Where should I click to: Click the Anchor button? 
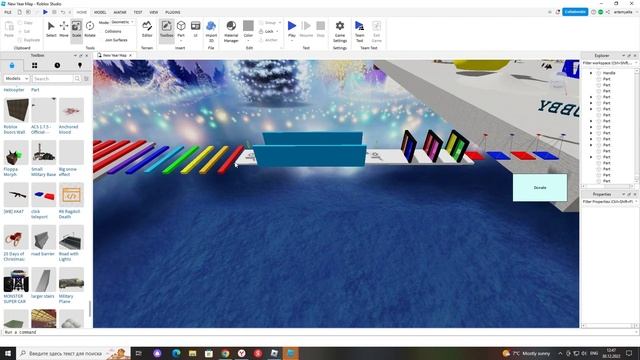click(268, 40)
